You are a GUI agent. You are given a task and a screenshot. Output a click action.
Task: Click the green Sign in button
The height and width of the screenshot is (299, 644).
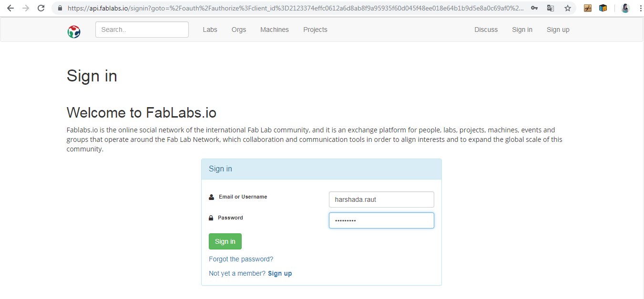225,241
